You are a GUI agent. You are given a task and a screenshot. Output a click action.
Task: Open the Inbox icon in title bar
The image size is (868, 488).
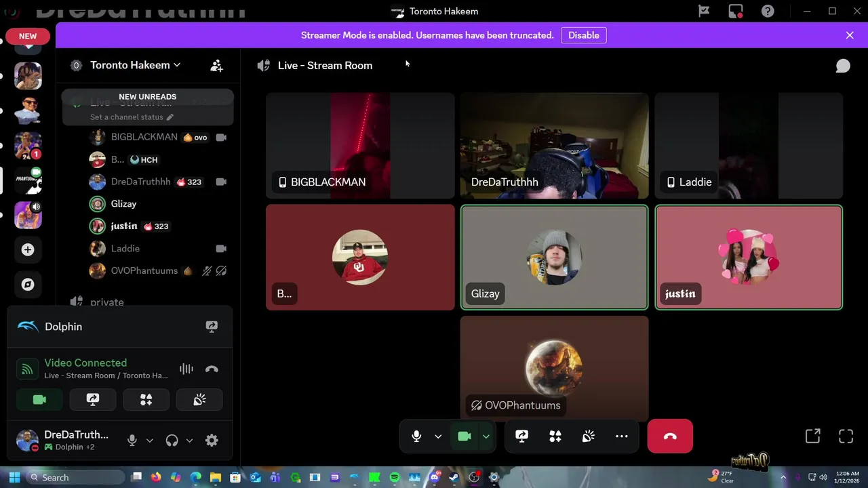(736, 11)
